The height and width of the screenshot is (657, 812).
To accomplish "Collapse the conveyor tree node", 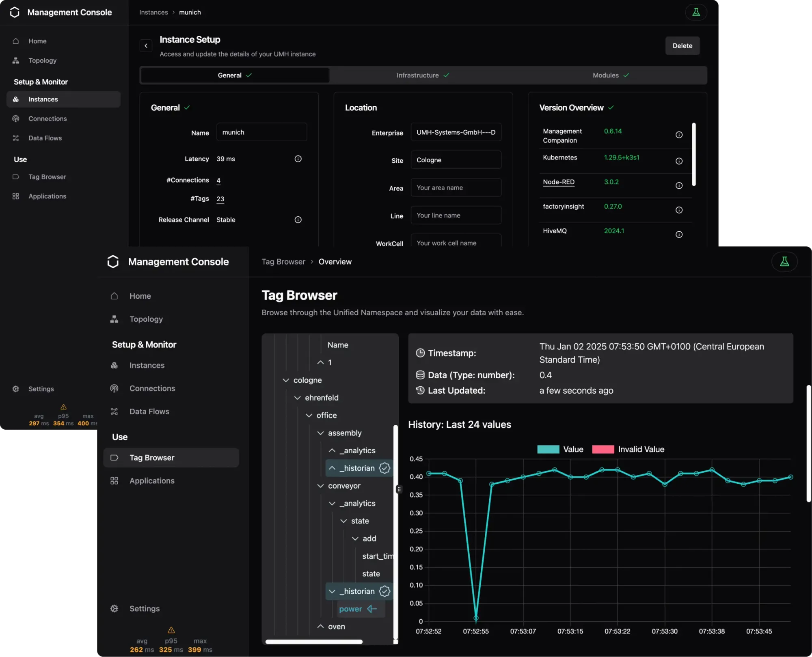I will (320, 486).
